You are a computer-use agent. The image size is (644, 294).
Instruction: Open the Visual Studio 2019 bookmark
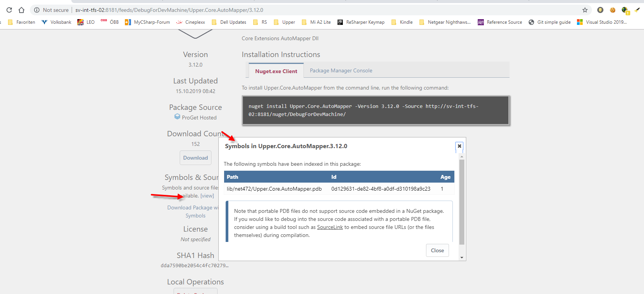click(602, 22)
